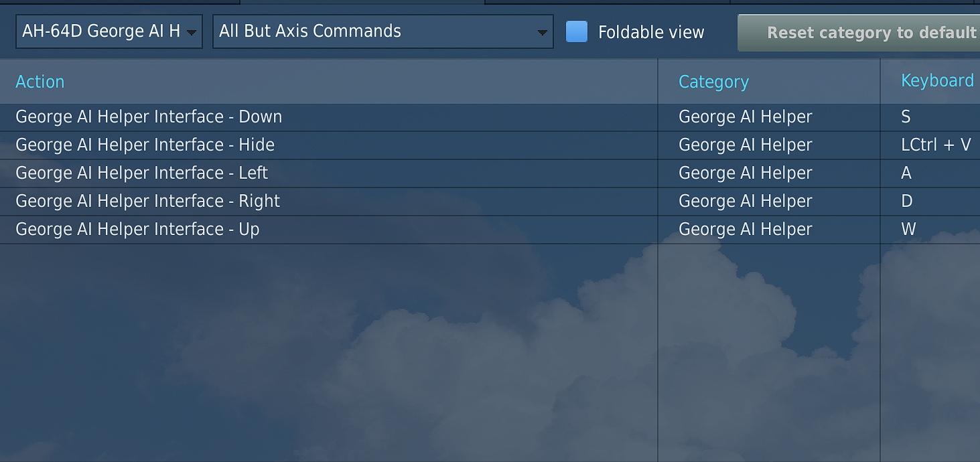Select George AI Helper Interface - Left row

490,173
